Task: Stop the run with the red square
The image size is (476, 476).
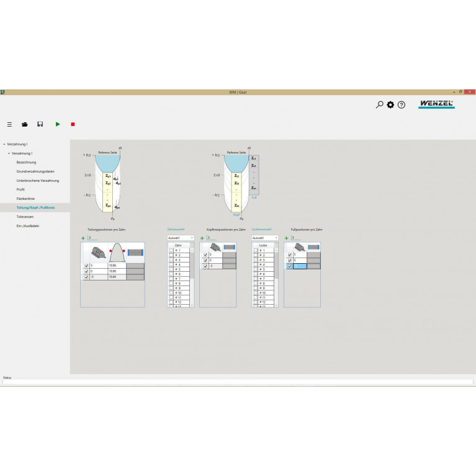Action: coord(73,124)
